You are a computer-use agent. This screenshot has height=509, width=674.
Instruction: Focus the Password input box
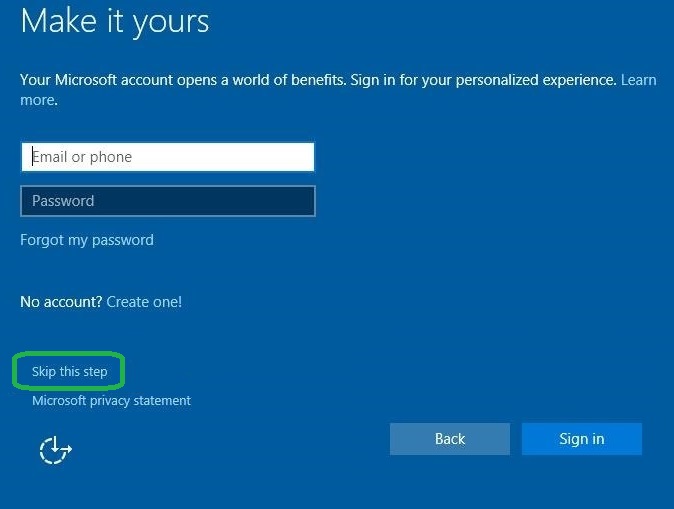[167, 201]
